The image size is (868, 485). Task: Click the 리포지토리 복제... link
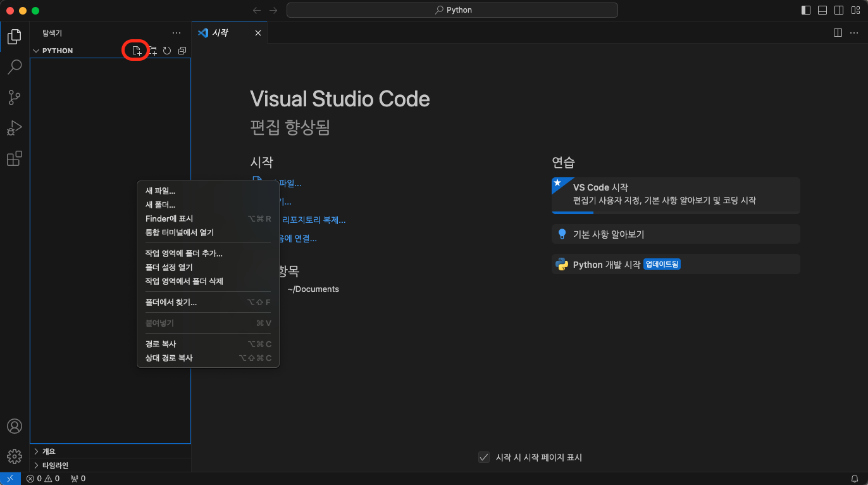click(x=313, y=220)
